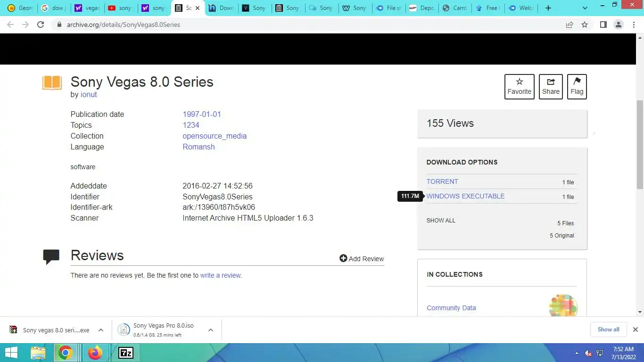Open the Windows Start button

11,353
